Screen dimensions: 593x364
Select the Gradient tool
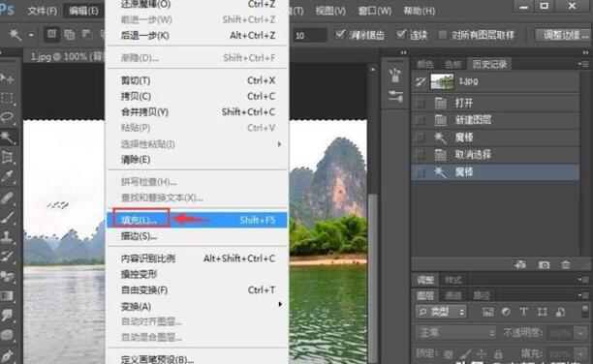7,295
